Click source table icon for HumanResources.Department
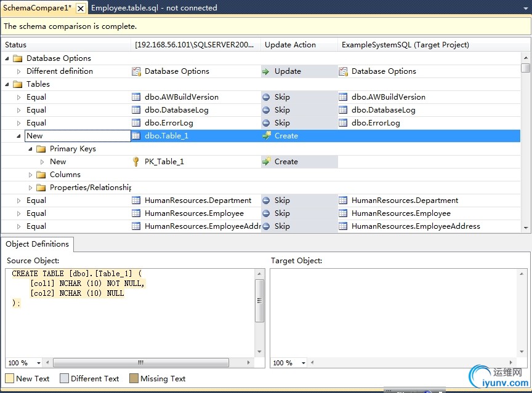532x393 pixels. [x=136, y=200]
